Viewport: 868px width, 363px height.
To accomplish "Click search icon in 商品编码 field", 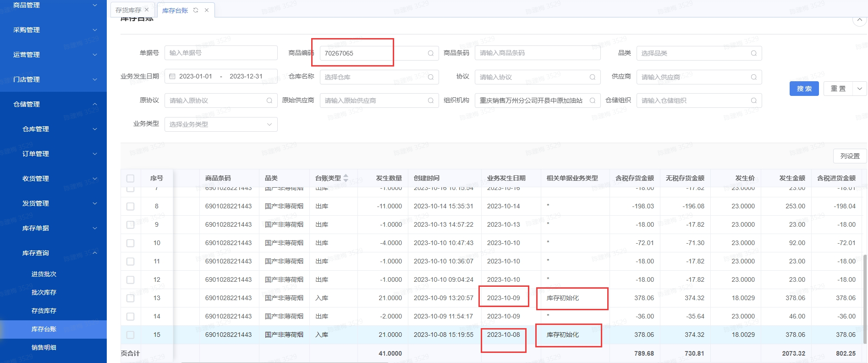I will tap(430, 53).
